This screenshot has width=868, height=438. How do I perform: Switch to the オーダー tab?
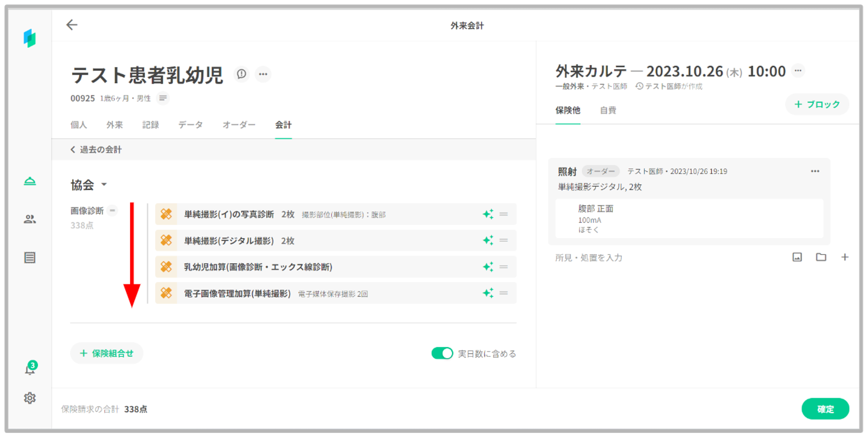coord(239,125)
